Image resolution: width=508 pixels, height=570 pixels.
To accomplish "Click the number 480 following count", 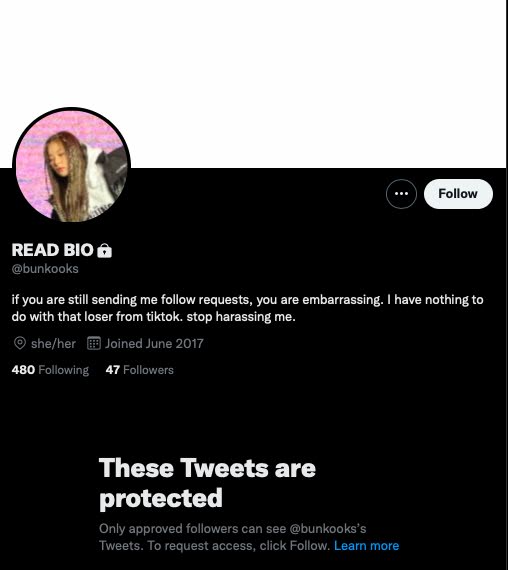I will click(23, 370).
